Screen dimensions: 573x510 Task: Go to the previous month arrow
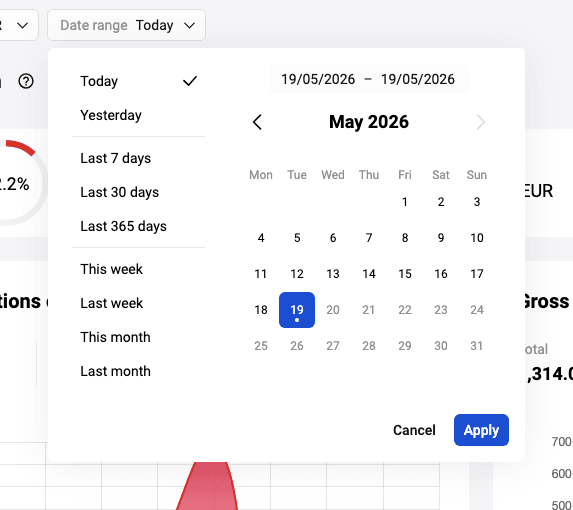tap(257, 122)
